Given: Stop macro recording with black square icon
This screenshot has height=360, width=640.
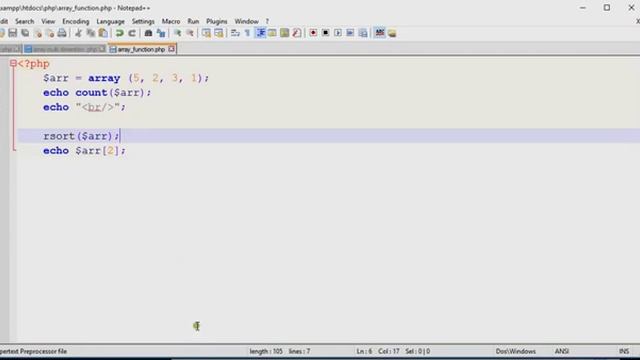Looking at the screenshot, I should point(325,33).
